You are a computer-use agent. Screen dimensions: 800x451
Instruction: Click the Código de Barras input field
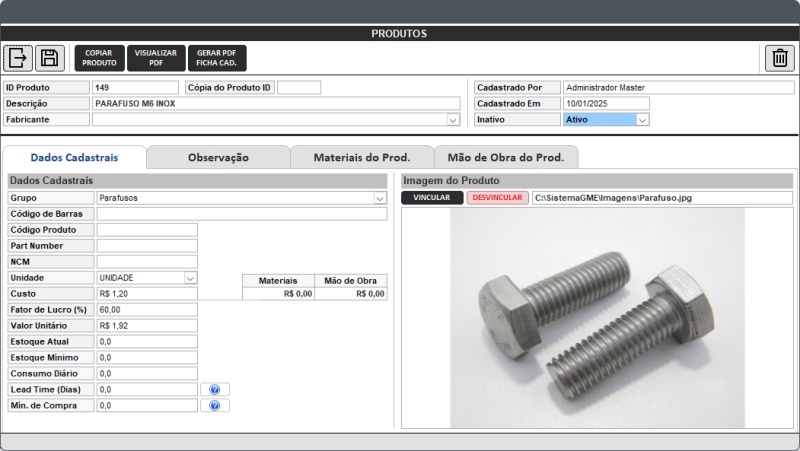241,214
